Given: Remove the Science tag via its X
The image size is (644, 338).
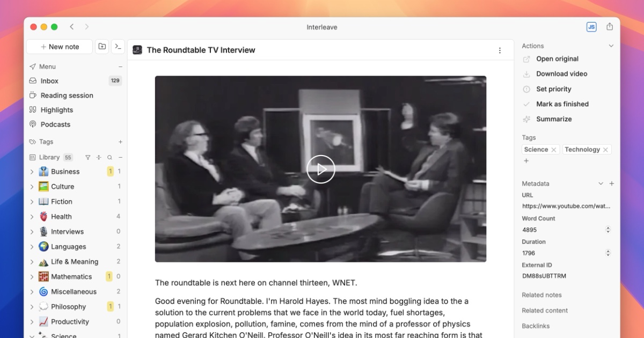Looking at the screenshot, I should [x=554, y=150].
